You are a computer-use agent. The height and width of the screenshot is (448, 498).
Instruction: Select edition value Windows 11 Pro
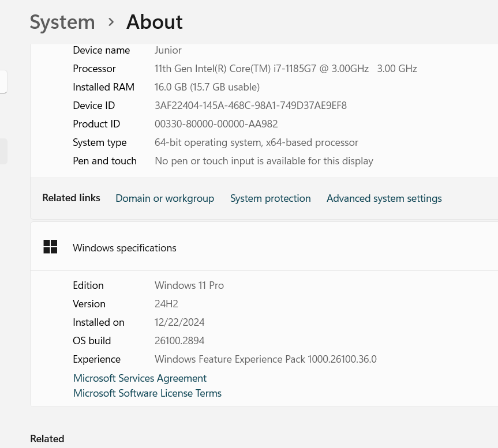189,285
